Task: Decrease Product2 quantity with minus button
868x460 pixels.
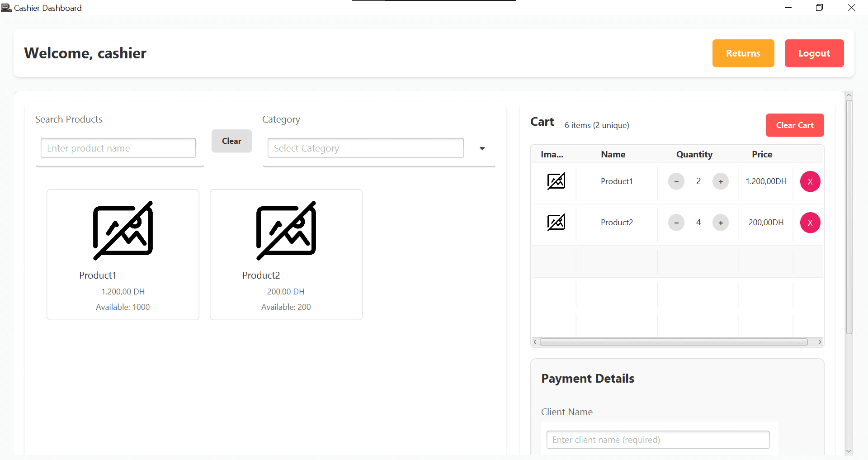Action: [x=676, y=223]
